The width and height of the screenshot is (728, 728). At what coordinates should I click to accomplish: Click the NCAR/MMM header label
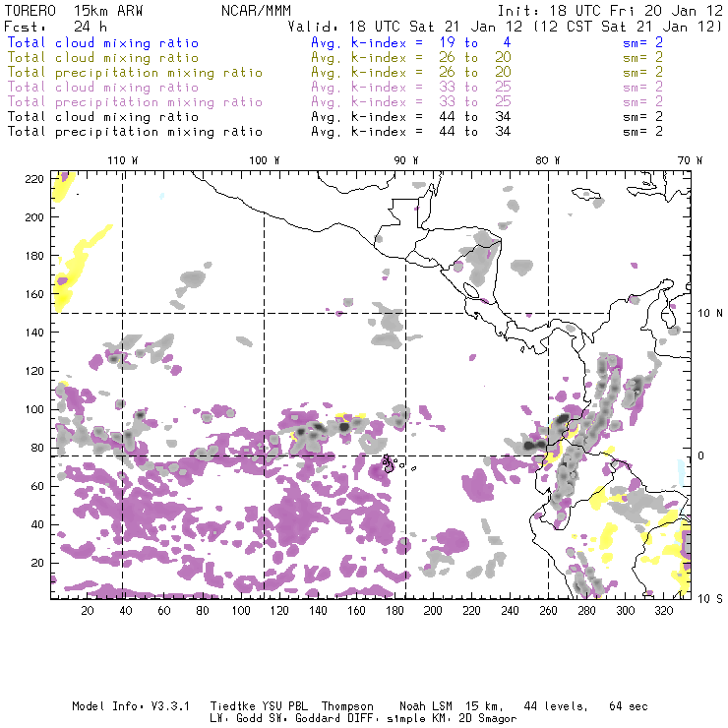[258, 10]
